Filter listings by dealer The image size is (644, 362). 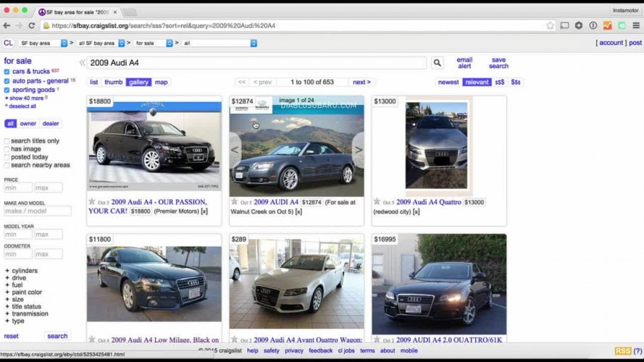point(51,124)
